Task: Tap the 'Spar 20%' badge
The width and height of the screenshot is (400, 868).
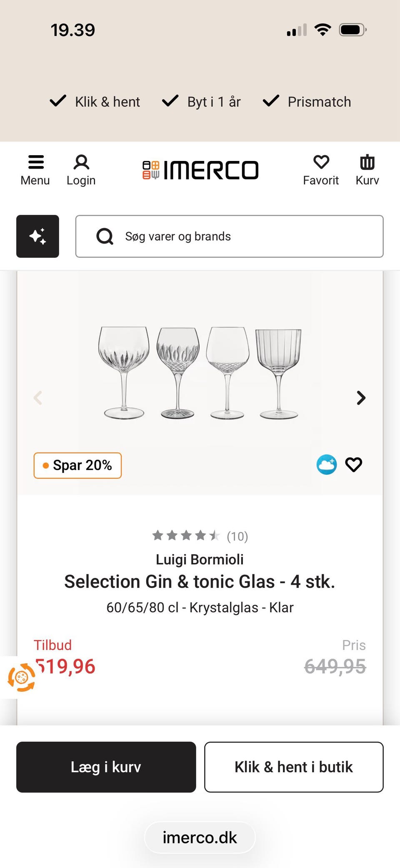Action: [77, 465]
